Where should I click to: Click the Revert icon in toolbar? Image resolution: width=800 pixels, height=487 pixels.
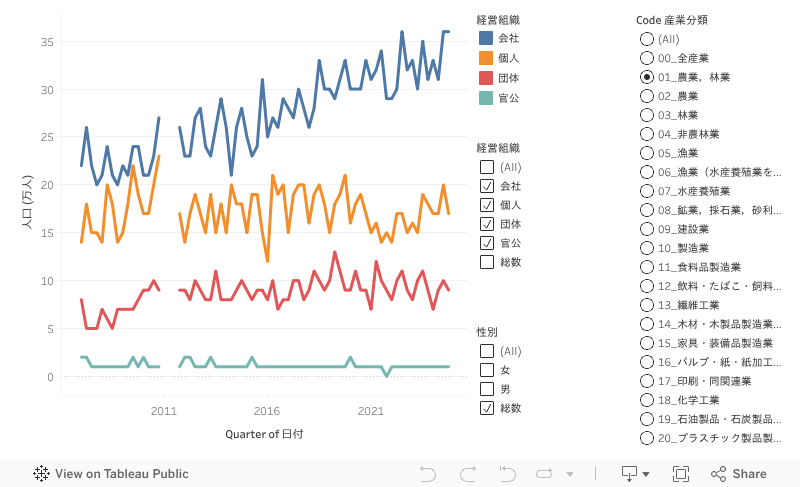507,474
